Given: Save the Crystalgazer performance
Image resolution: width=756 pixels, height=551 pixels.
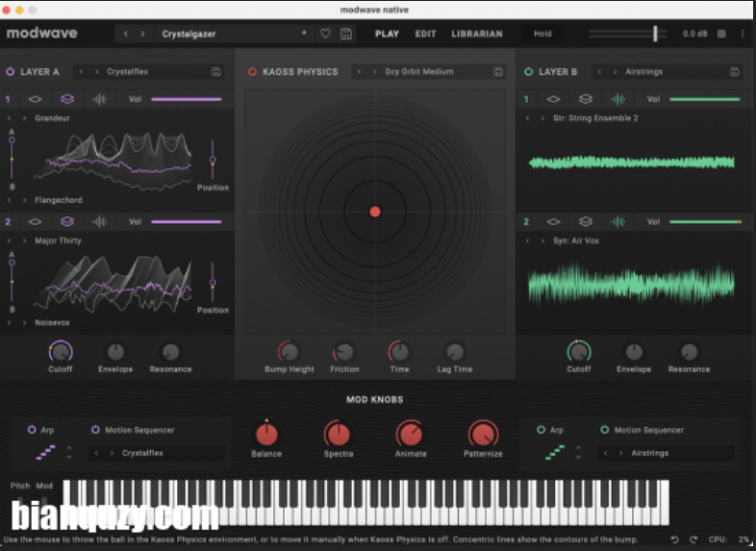Looking at the screenshot, I should pos(345,34).
